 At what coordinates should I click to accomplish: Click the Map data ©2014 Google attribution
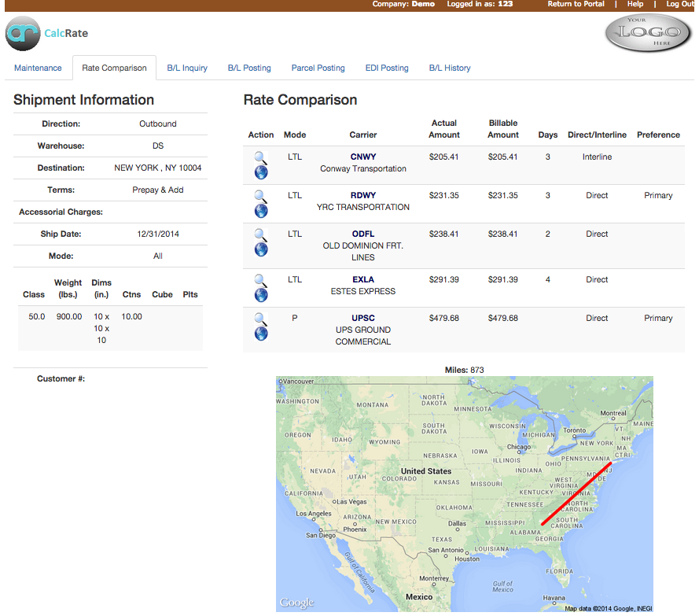[x=608, y=608]
